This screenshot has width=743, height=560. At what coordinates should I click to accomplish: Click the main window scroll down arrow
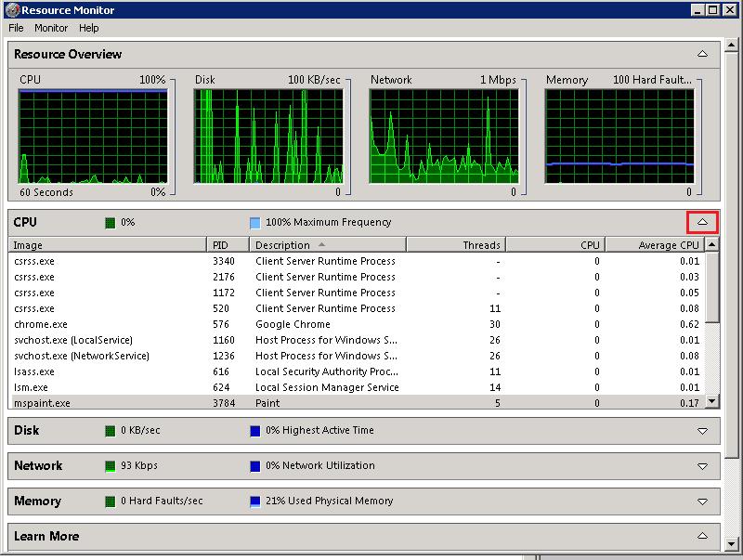pyautogui.click(x=731, y=544)
